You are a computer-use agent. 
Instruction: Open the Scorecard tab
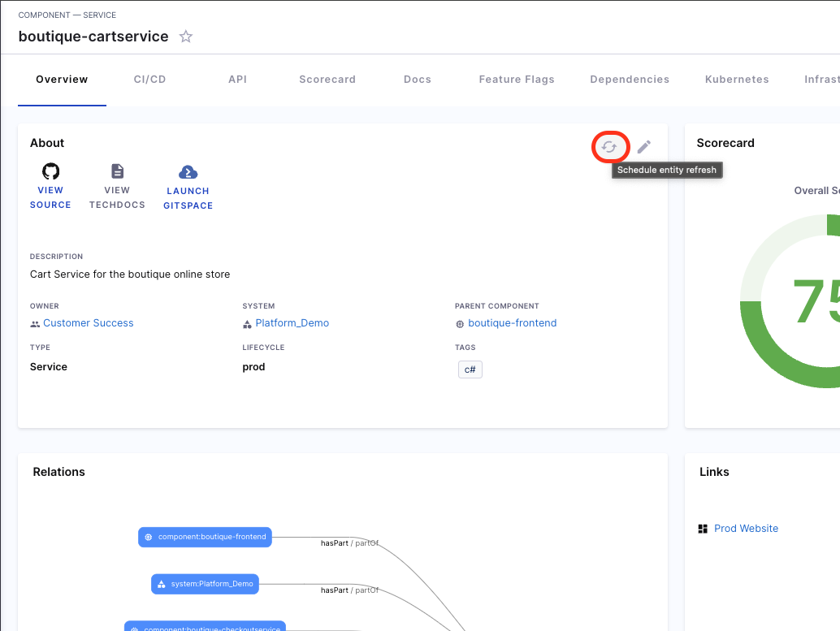point(327,80)
